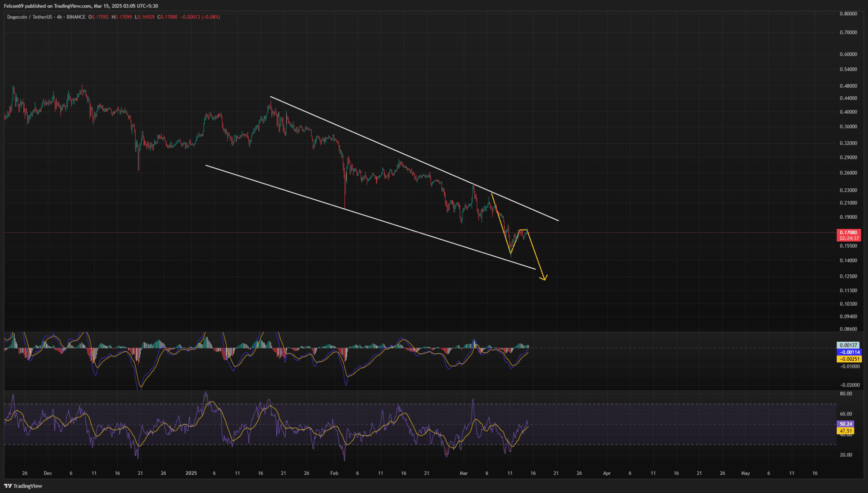
Task: Click the yellow projection arrow head
Action: pos(543,278)
